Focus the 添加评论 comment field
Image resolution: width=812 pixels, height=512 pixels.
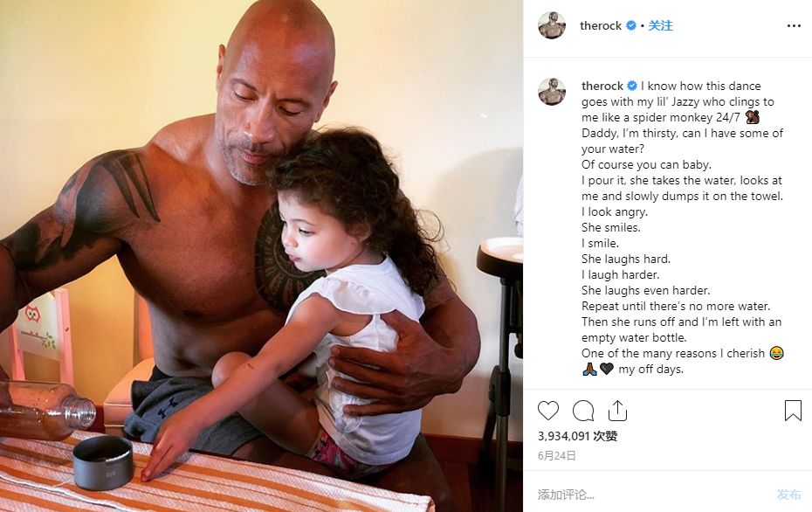tap(652, 495)
